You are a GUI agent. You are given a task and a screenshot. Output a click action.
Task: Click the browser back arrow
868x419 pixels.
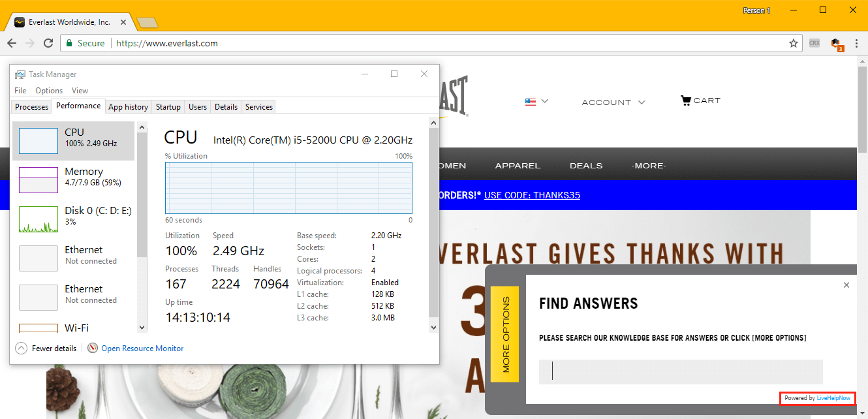(12, 43)
